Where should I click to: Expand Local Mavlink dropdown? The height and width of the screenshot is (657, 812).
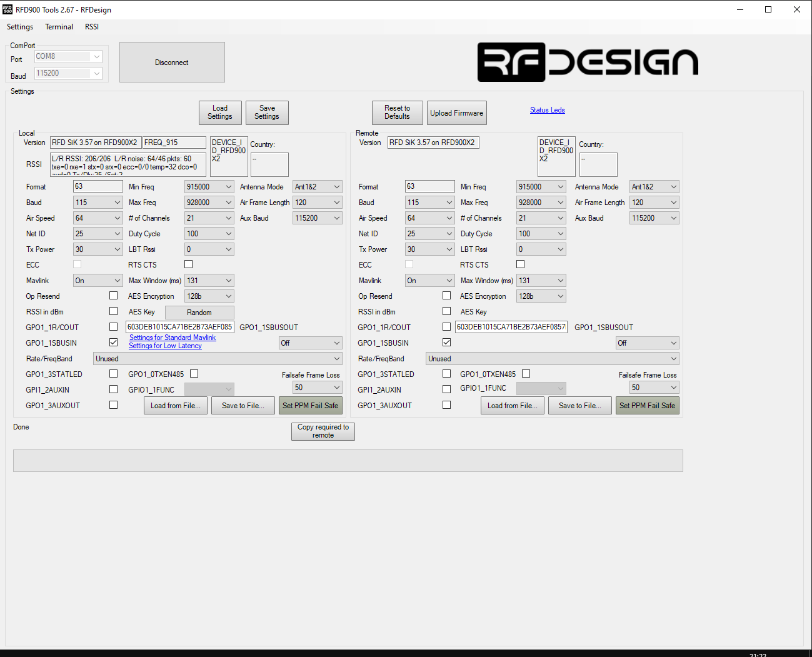coord(98,281)
